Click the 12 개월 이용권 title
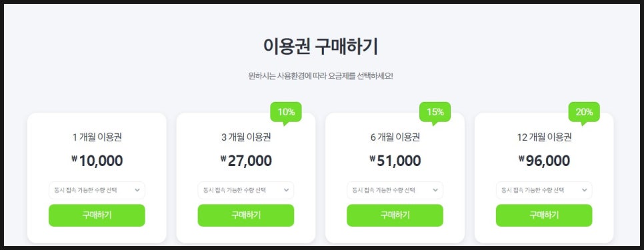 click(544, 137)
